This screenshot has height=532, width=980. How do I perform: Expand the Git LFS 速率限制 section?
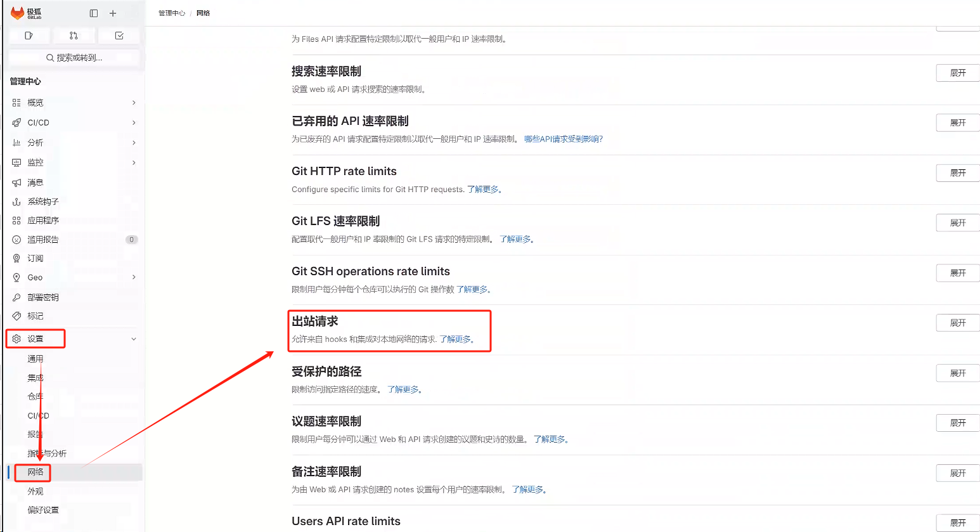point(958,223)
